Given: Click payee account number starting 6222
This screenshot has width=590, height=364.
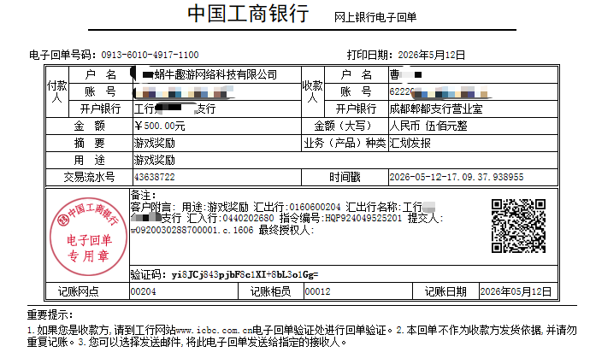Looking at the screenshot, I should click(439, 91).
